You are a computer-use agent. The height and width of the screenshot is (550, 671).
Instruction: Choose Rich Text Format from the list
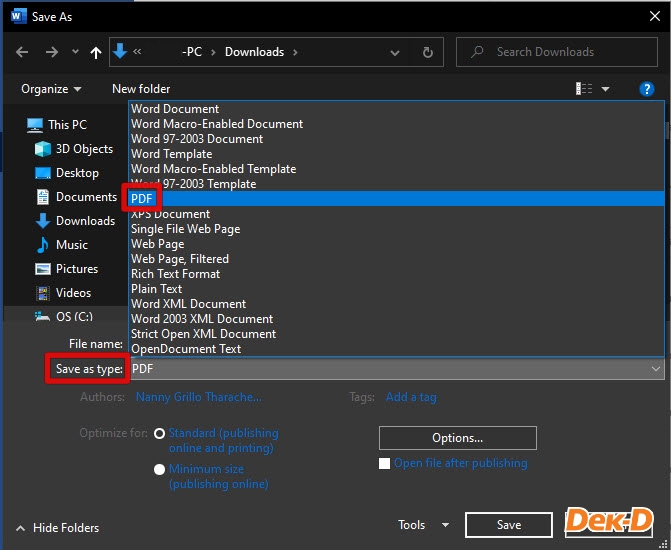(176, 274)
